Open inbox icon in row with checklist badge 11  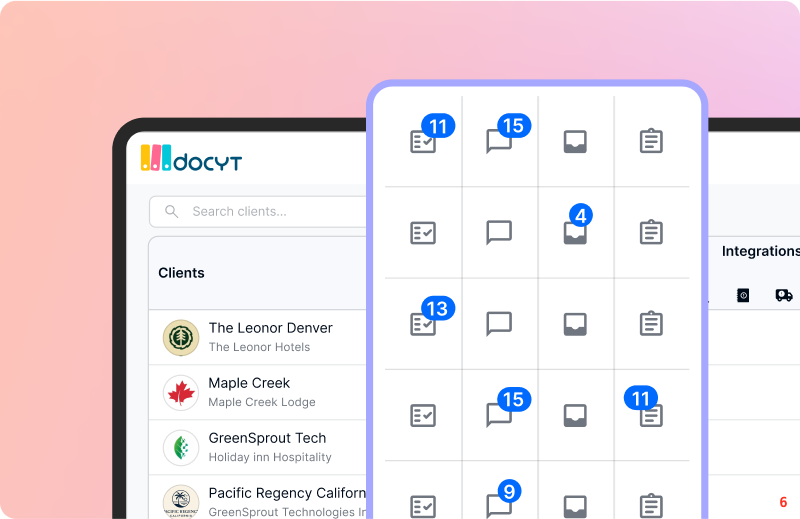(575, 141)
